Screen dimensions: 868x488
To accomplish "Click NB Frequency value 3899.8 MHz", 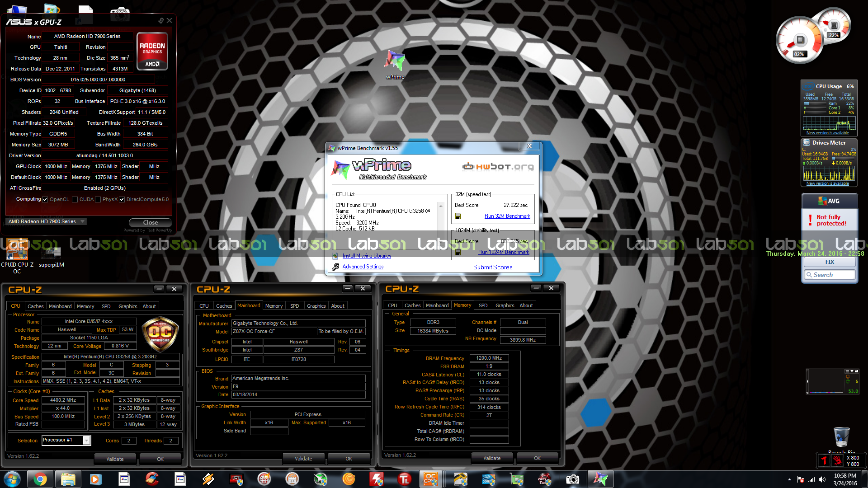I will [523, 340].
